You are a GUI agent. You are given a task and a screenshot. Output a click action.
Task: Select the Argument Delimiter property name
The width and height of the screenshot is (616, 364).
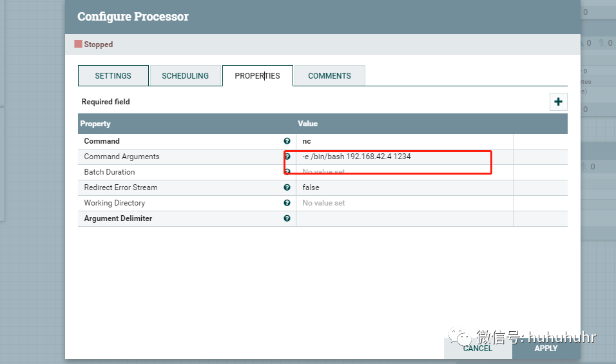[x=118, y=218]
